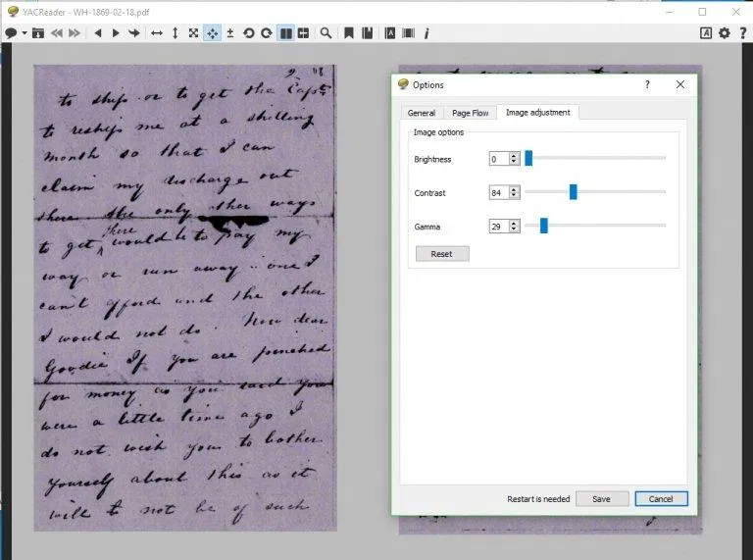Expand the open comic dropdown arrow

pyautogui.click(x=24, y=33)
